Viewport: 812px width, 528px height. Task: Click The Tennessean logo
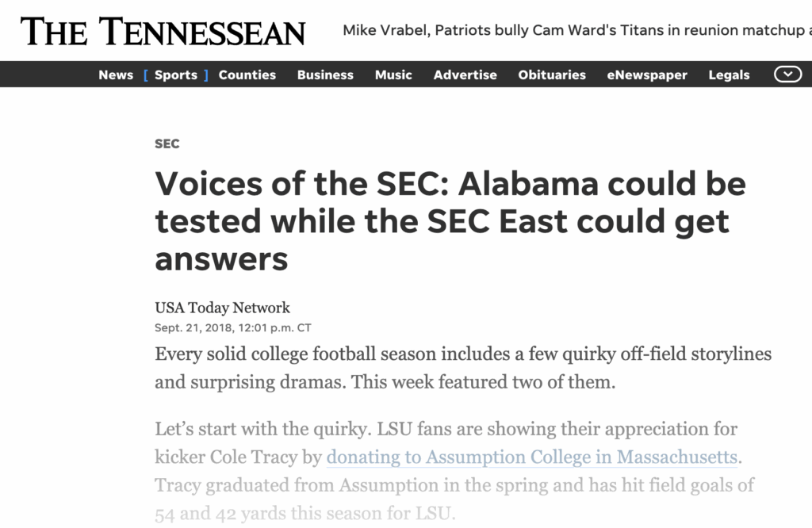(x=163, y=31)
